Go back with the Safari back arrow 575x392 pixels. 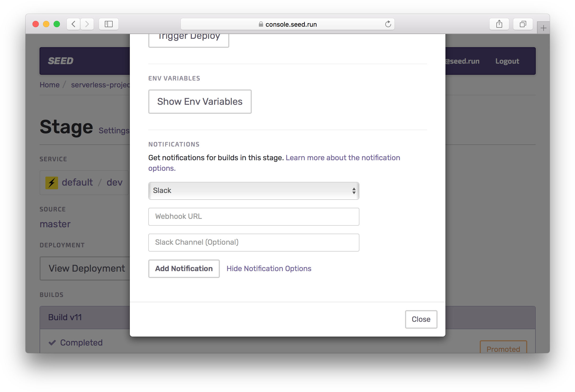click(73, 24)
